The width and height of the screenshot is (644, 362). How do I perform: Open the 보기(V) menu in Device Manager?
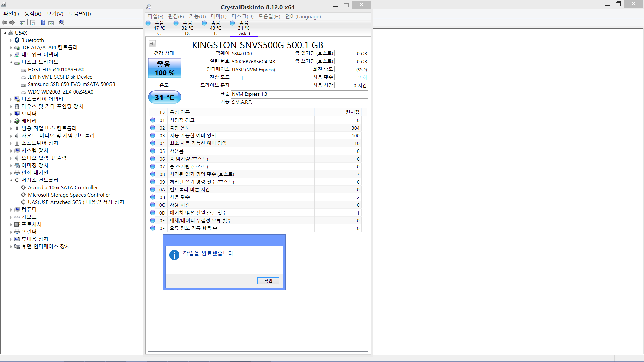click(x=55, y=14)
